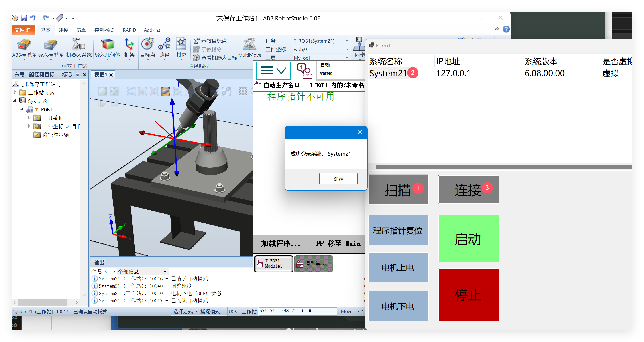
Task: Click the 电机上电 motors on button
Action: [x=398, y=267]
